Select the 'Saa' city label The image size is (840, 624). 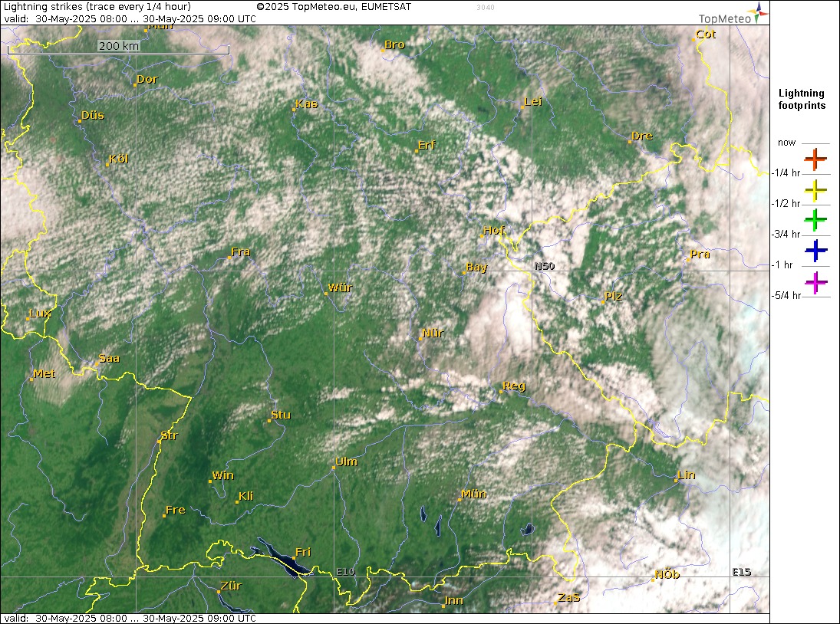pyautogui.click(x=109, y=358)
